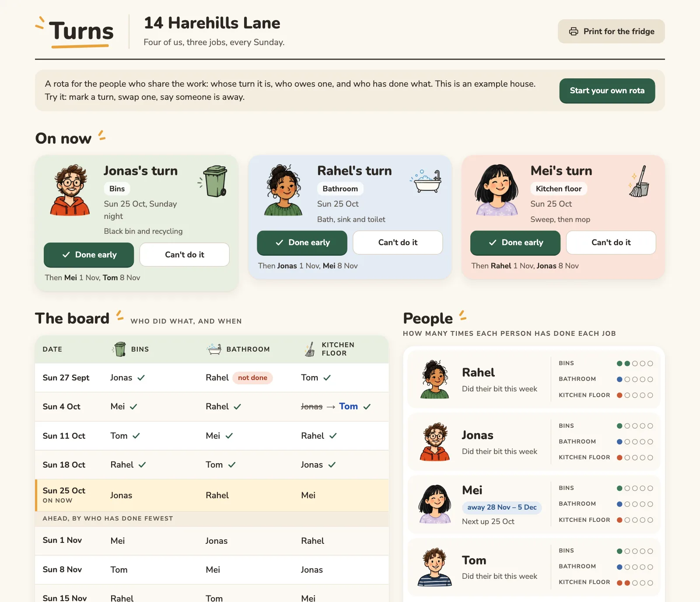The image size is (700, 602).
Task: Click the 'not done' badge next to Rahel
Action: [252, 378]
